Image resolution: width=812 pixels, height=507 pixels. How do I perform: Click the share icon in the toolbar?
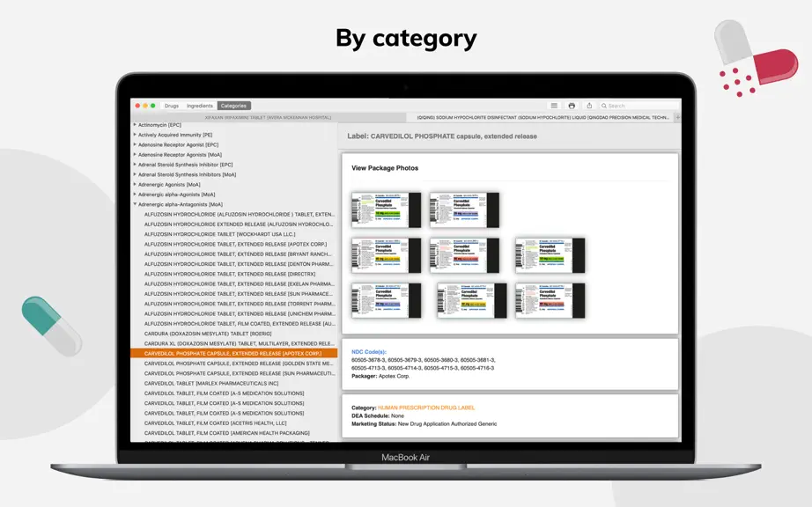(589, 106)
